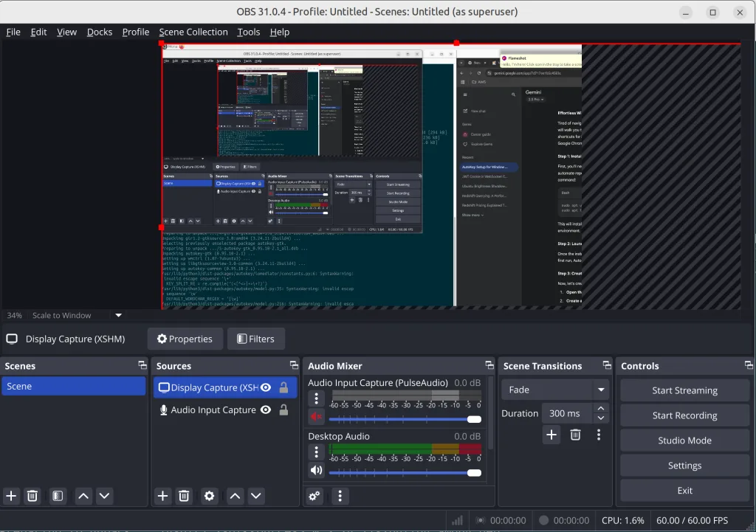Pop out the Scene Transitions dock
This screenshot has width=756, height=532.
(607, 365)
